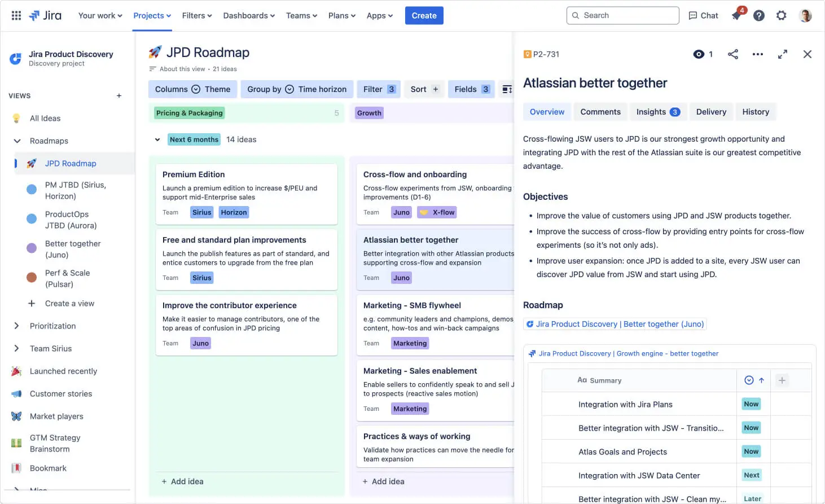This screenshot has width=825, height=504.
Task: Open the Bookmark view
Action: coord(48,468)
